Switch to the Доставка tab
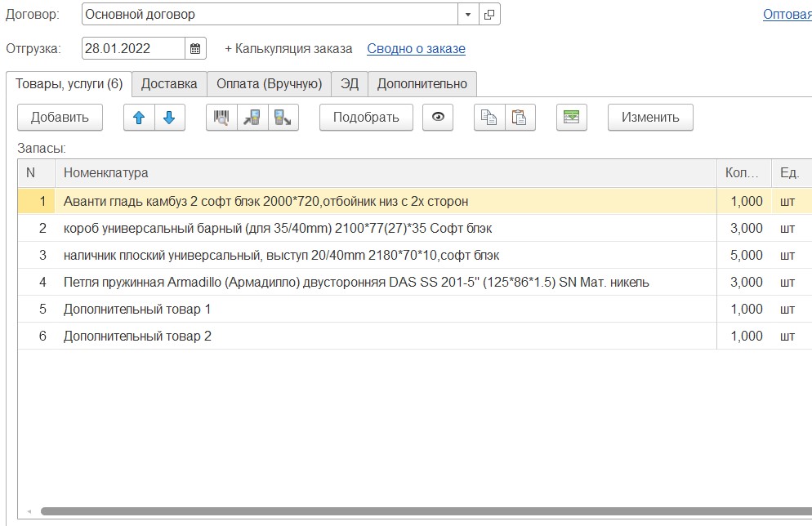Screen dimensions: 812x526 point(169,83)
